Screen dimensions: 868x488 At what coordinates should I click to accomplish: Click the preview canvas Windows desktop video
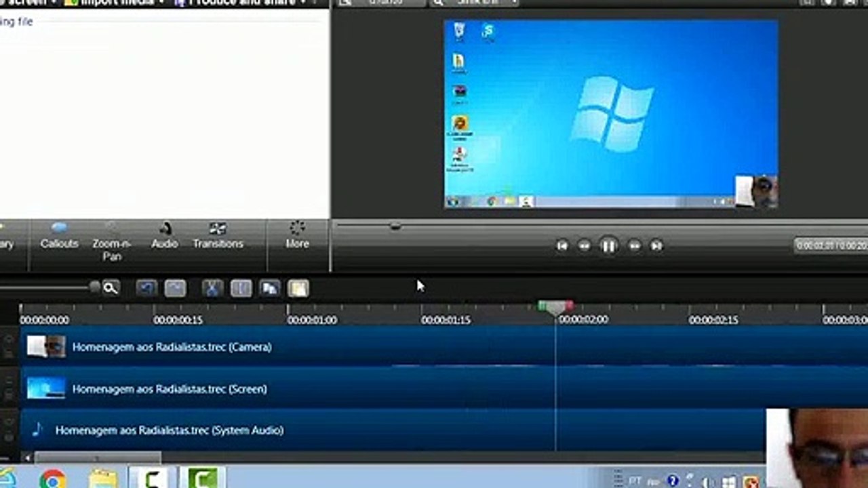pyautogui.click(x=611, y=113)
